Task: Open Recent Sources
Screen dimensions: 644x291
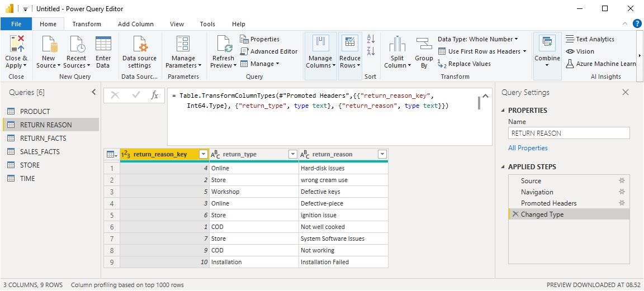Action: click(77, 52)
